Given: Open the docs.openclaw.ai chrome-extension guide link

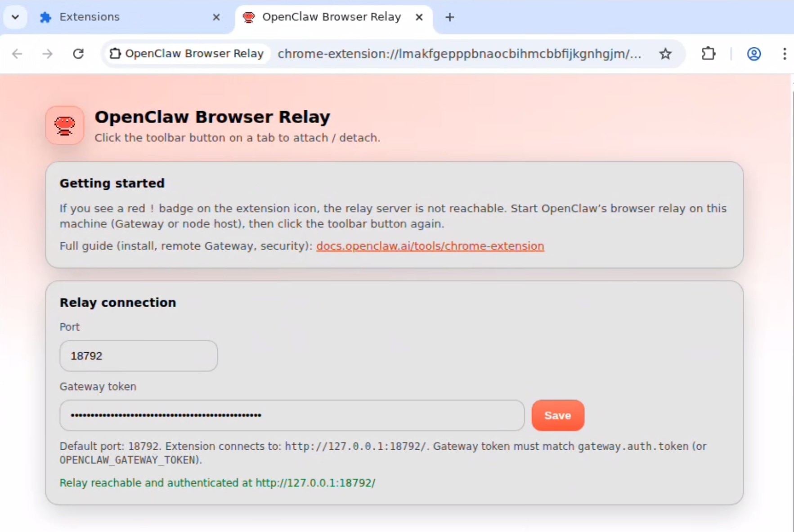Looking at the screenshot, I should point(431,246).
